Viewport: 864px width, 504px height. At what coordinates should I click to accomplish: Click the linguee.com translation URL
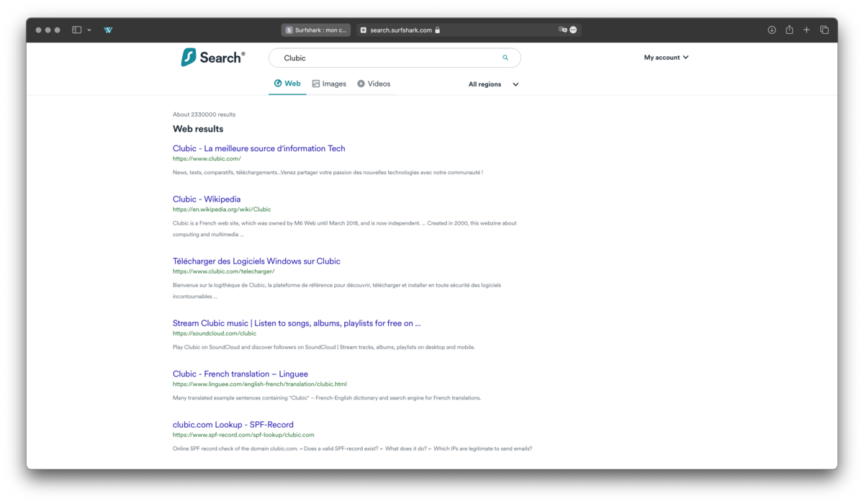coord(260,384)
